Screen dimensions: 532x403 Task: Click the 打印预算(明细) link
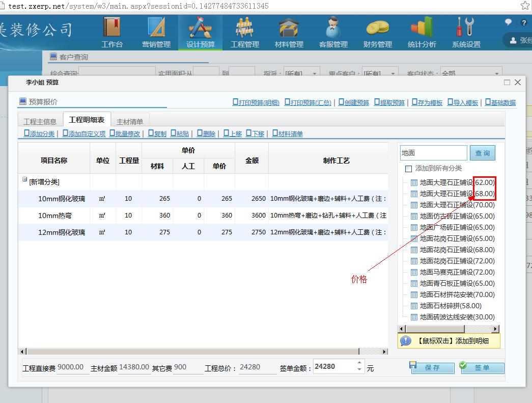(x=256, y=102)
